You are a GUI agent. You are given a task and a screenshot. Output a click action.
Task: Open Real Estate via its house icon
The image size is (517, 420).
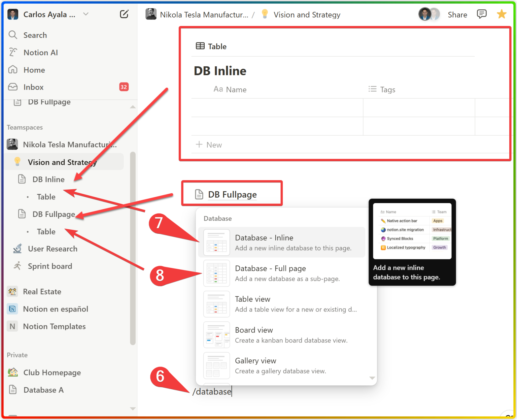[x=12, y=291]
